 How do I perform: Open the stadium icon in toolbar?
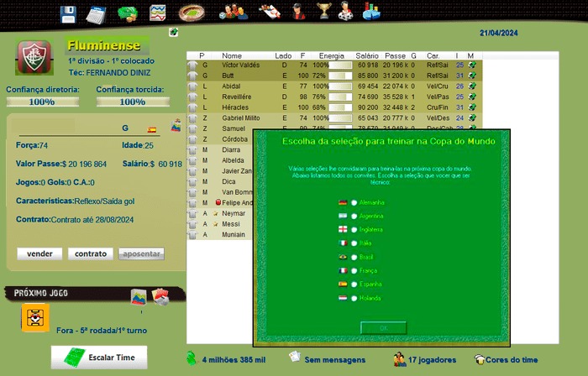click(192, 13)
